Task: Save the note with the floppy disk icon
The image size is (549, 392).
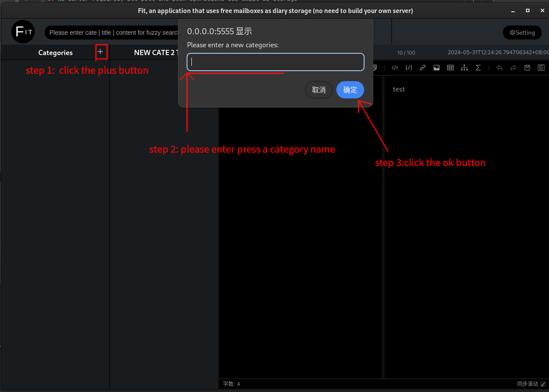Action: coord(527,68)
